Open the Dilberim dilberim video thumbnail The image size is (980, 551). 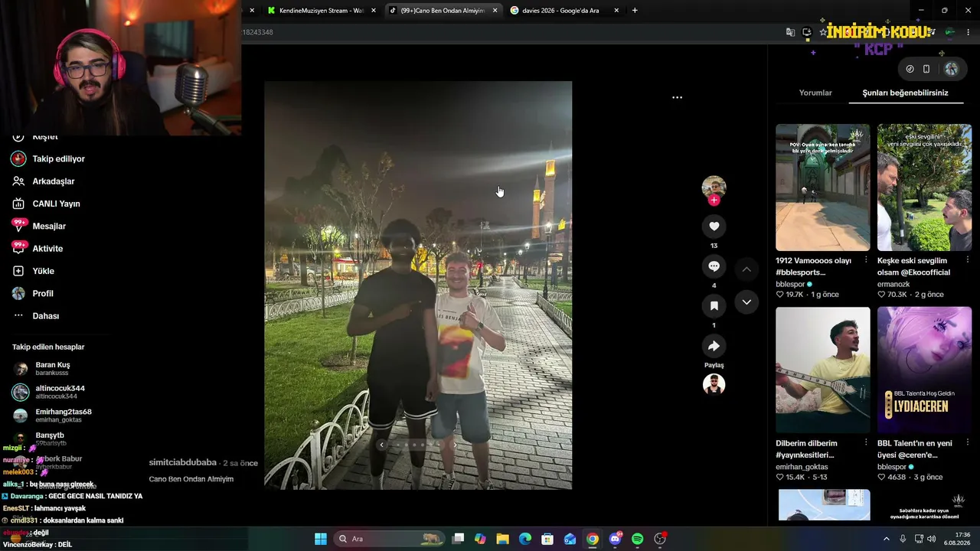[x=823, y=370]
